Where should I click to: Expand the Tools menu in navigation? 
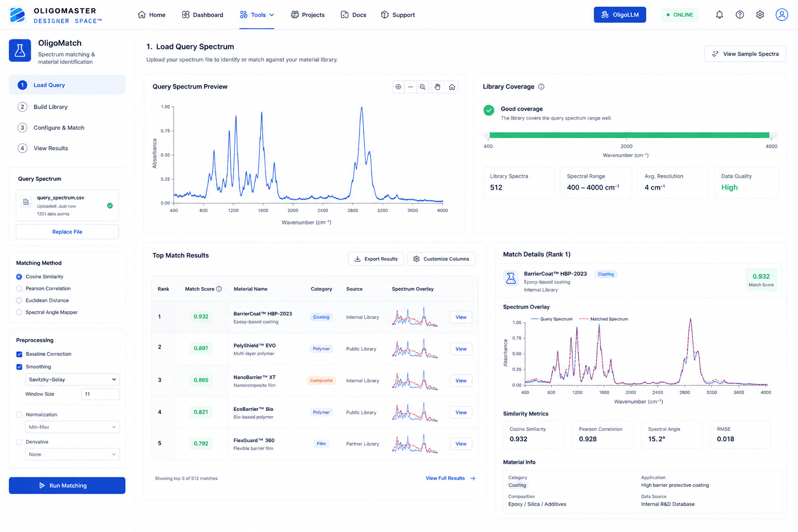pyautogui.click(x=257, y=15)
